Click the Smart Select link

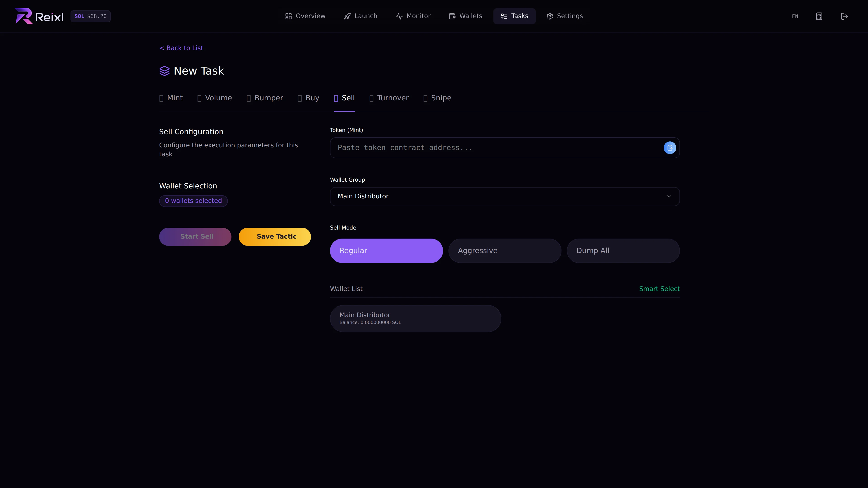coord(659,289)
